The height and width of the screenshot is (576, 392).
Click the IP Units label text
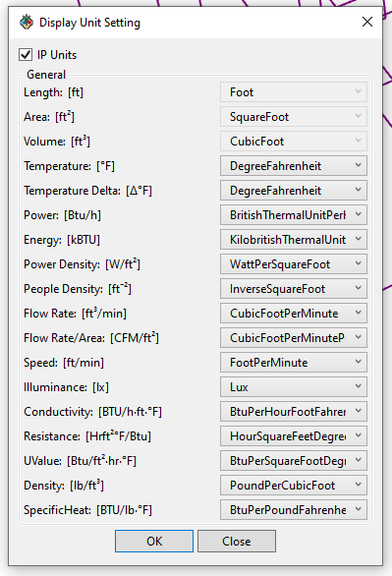pyautogui.click(x=57, y=55)
